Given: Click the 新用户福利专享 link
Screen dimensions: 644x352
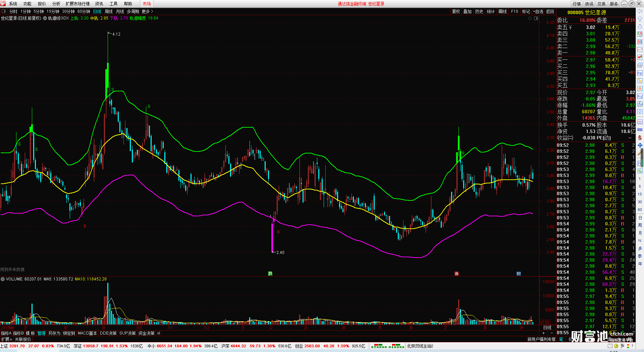Looking at the screenshot, I should pos(541,339).
